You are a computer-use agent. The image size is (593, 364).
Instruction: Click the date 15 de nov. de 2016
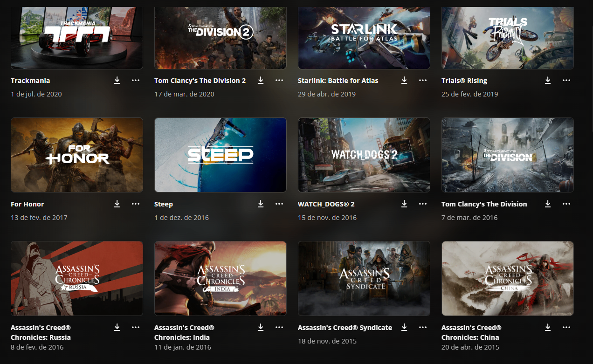[327, 218]
